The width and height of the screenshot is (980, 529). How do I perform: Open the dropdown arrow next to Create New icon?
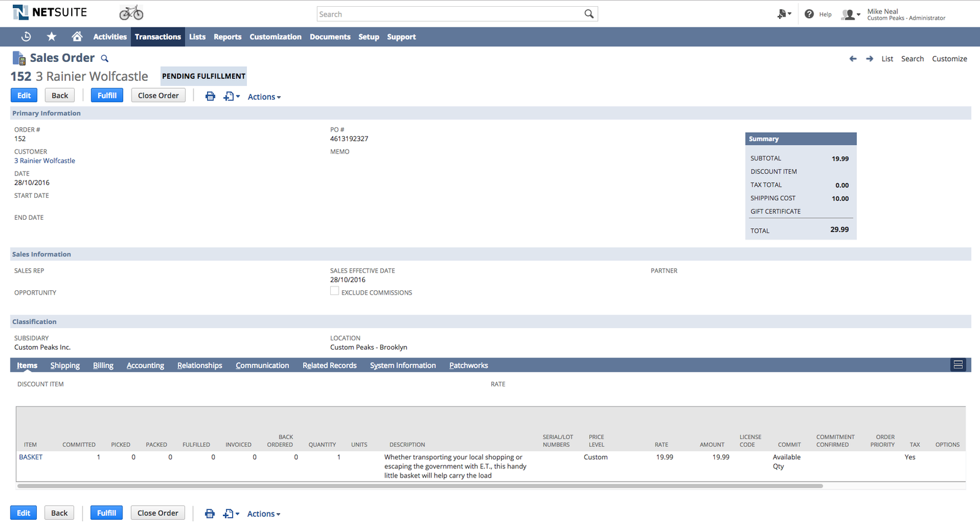[x=790, y=13]
